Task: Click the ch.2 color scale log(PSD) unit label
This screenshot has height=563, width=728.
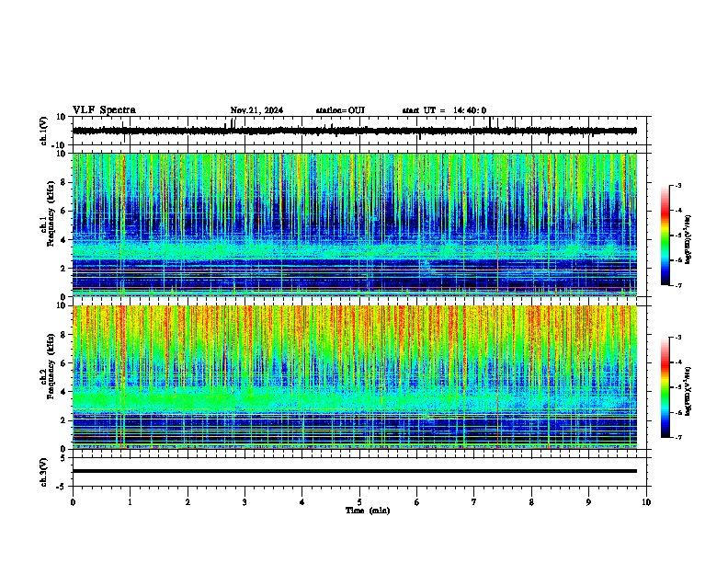Action: pyautogui.click(x=688, y=391)
